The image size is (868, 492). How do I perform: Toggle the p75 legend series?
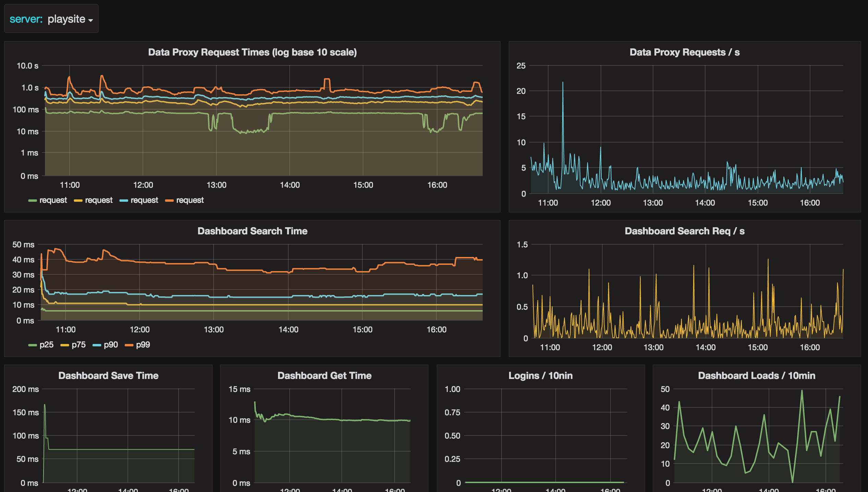pyautogui.click(x=79, y=345)
